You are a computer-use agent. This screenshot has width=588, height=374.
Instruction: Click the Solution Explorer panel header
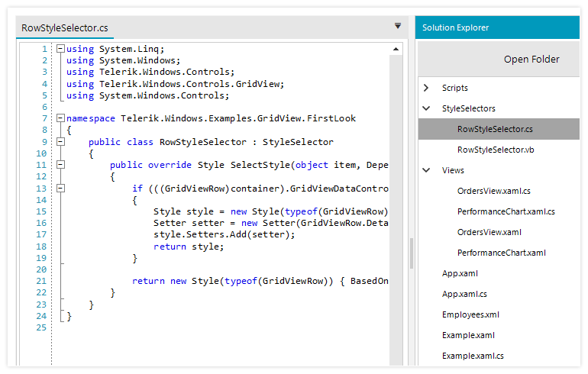497,27
